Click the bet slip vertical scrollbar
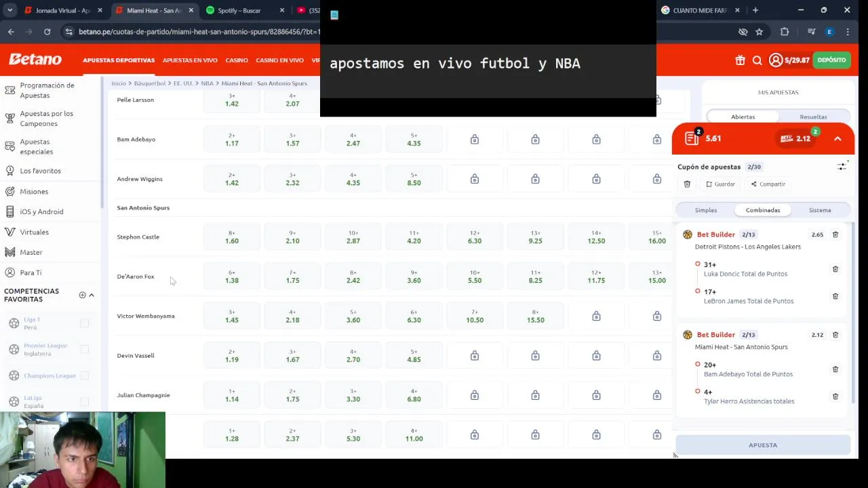This screenshot has height=488, width=868. [x=852, y=312]
